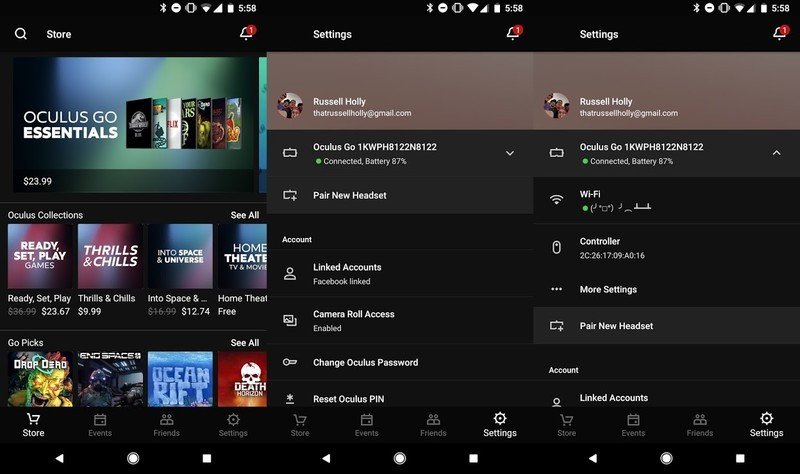This screenshot has width=800, height=474.
Task: Open notifications bell on the Store screen
Action: tap(247, 33)
